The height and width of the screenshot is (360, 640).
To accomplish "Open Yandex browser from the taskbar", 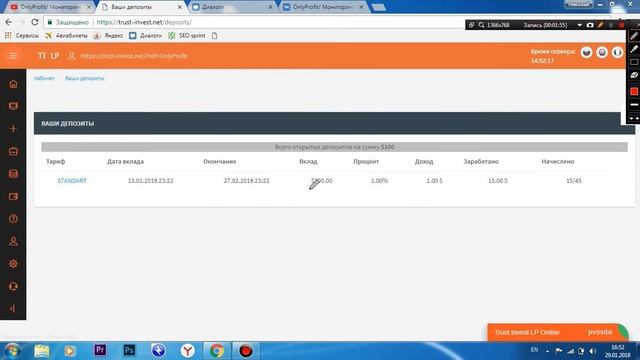I will click(187, 350).
